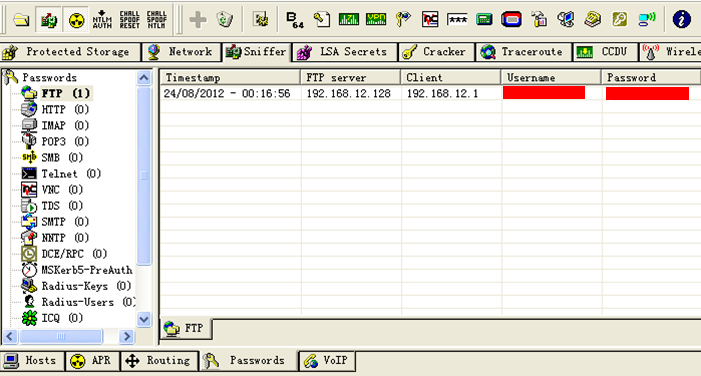Open the Base64 decoder icon

295,20
